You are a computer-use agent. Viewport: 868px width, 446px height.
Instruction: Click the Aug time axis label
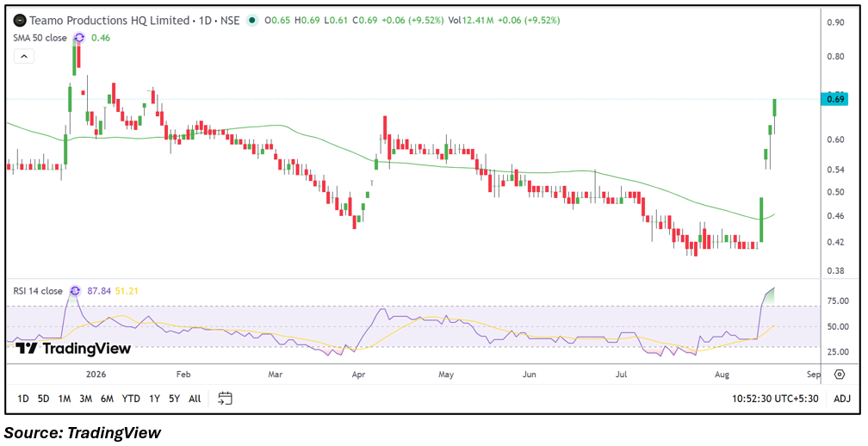coord(722,375)
